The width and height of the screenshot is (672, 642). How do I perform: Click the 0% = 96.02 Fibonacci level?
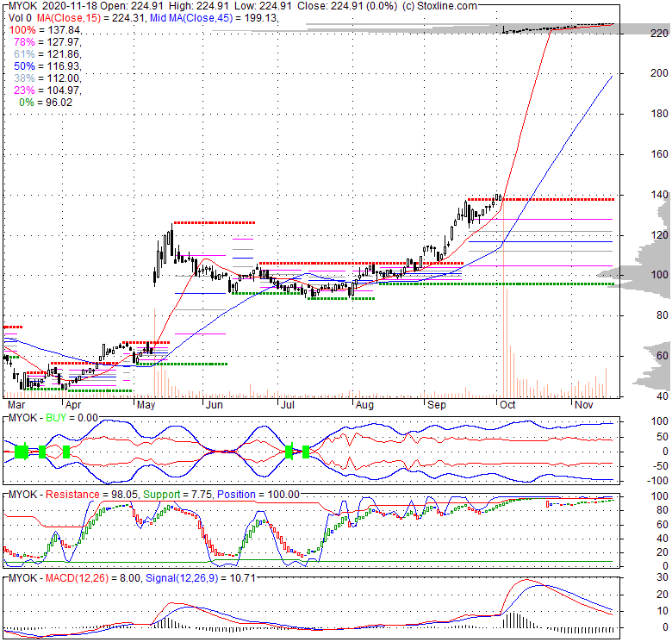pyautogui.click(x=46, y=103)
